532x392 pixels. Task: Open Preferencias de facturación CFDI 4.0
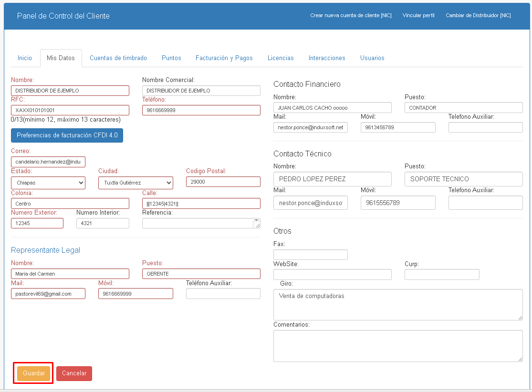(x=67, y=135)
